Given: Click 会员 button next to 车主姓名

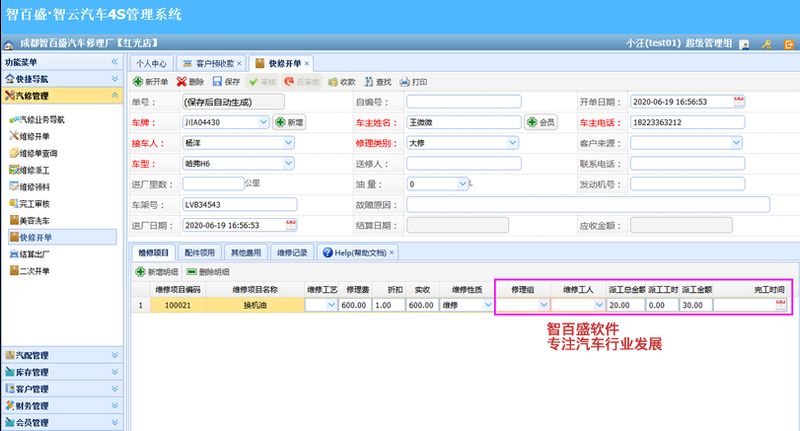Looking at the screenshot, I should click(x=541, y=122).
